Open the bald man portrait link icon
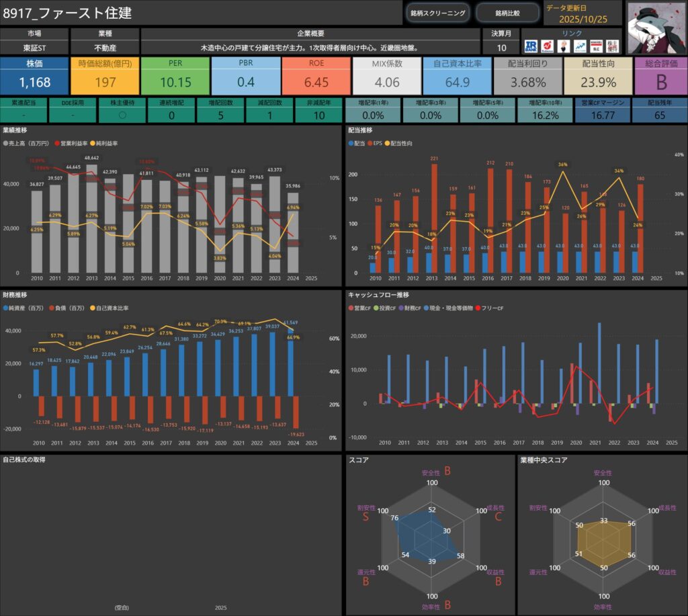Viewport: 688px width, 616px height. [563, 46]
